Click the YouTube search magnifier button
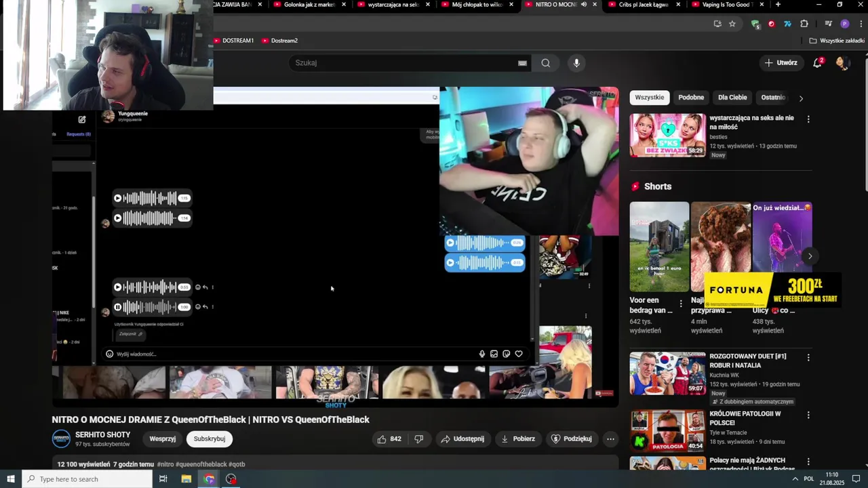This screenshot has width=868, height=488. 546,63
